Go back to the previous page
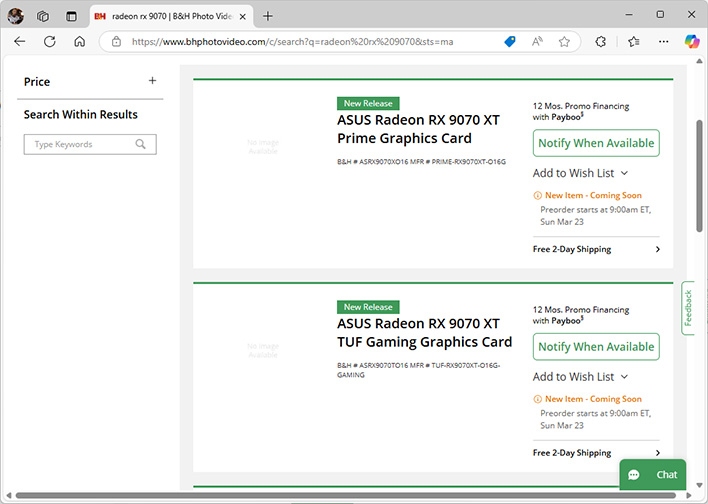708x504 pixels. pyautogui.click(x=19, y=42)
